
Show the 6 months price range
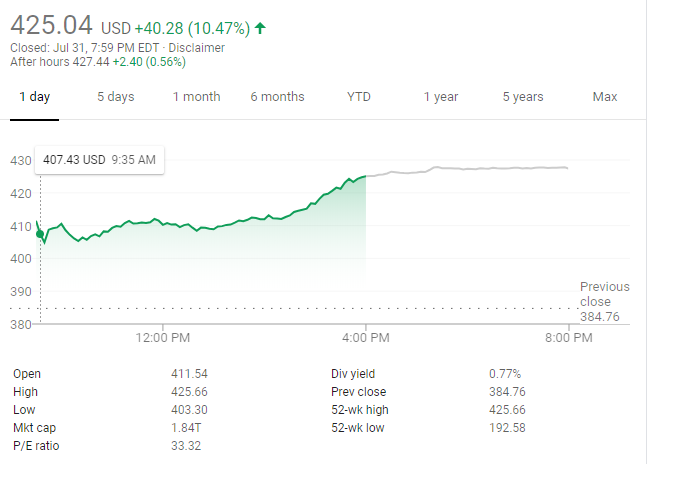pos(277,97)
